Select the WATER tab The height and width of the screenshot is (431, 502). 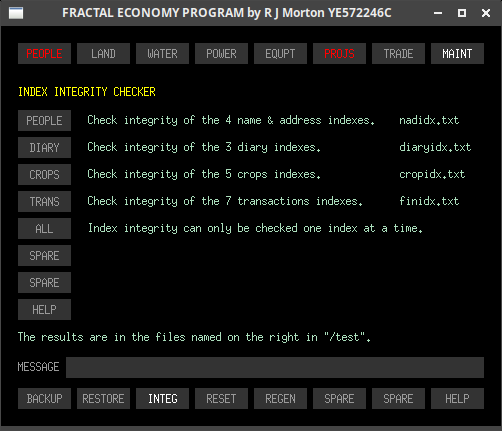click(x=162, y=53)
